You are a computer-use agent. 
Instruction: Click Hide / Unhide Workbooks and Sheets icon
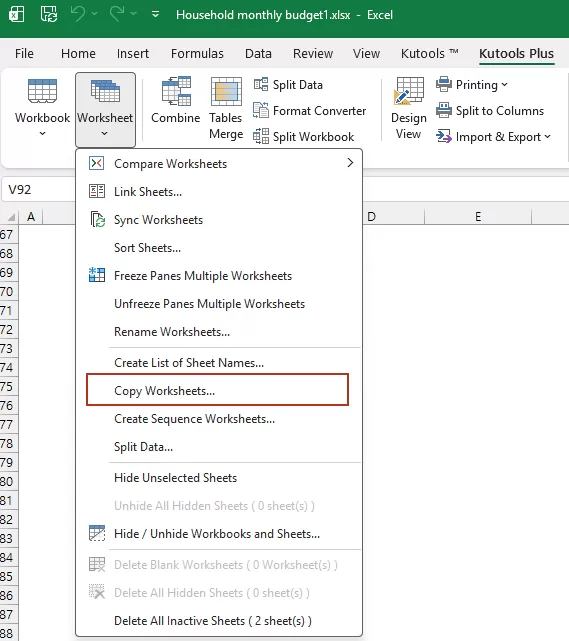point(97,533)
